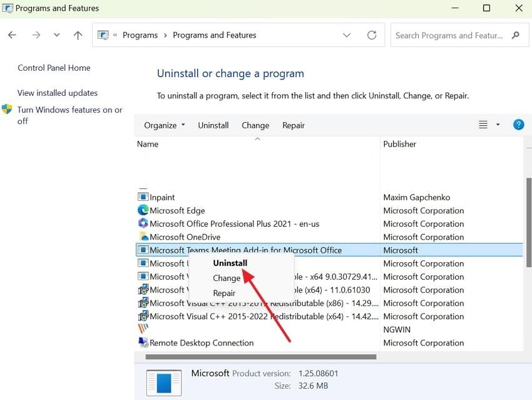This screenshot has height=400, width=532.
Task: Select the Inpaint entry name
Action: (x=162, y=197)
